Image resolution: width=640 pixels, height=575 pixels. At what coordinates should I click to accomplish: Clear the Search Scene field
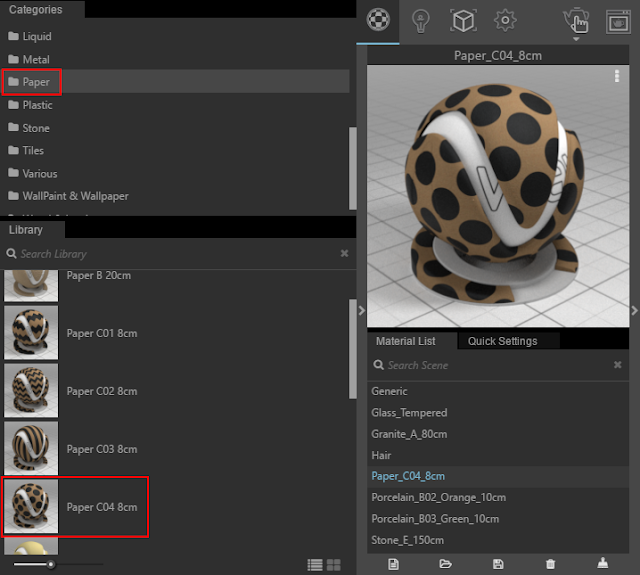[618, 364]
